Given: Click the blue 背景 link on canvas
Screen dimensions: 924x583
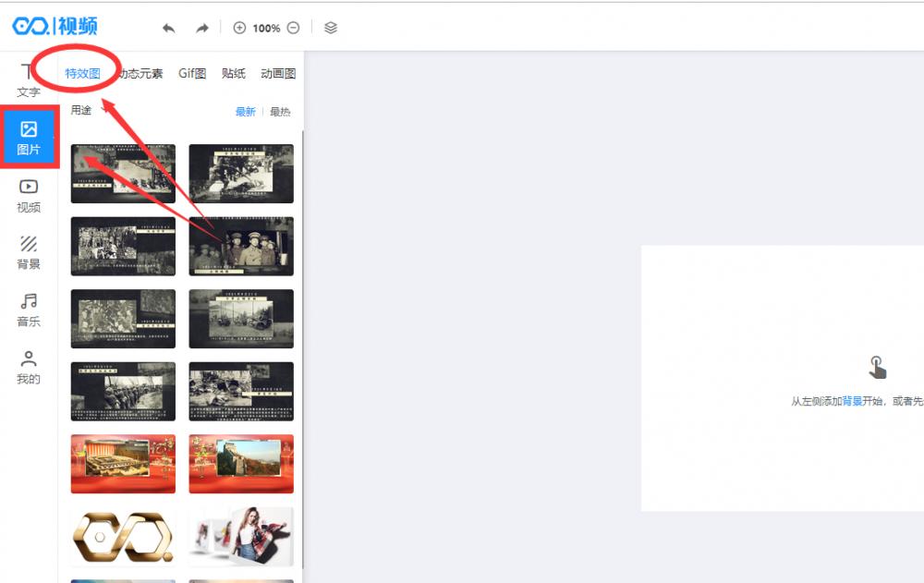Looking at the screenshot, I should 851,402.
